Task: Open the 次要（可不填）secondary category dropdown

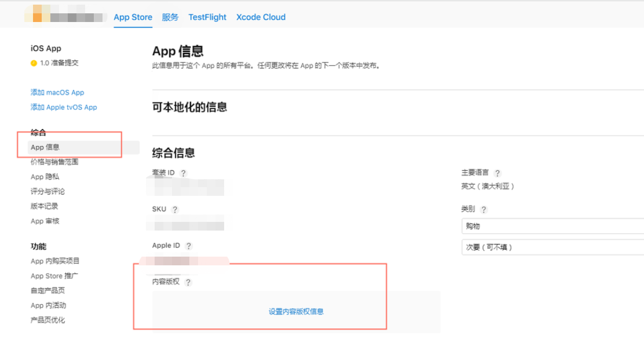Action: (x=553, y=247)
